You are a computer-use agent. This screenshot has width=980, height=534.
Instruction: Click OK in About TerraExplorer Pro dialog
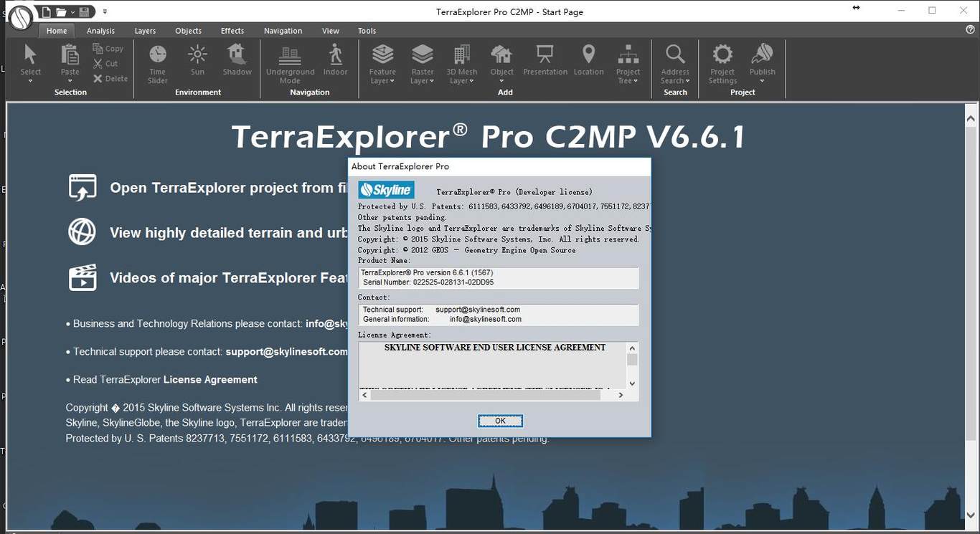pos(500,421)
